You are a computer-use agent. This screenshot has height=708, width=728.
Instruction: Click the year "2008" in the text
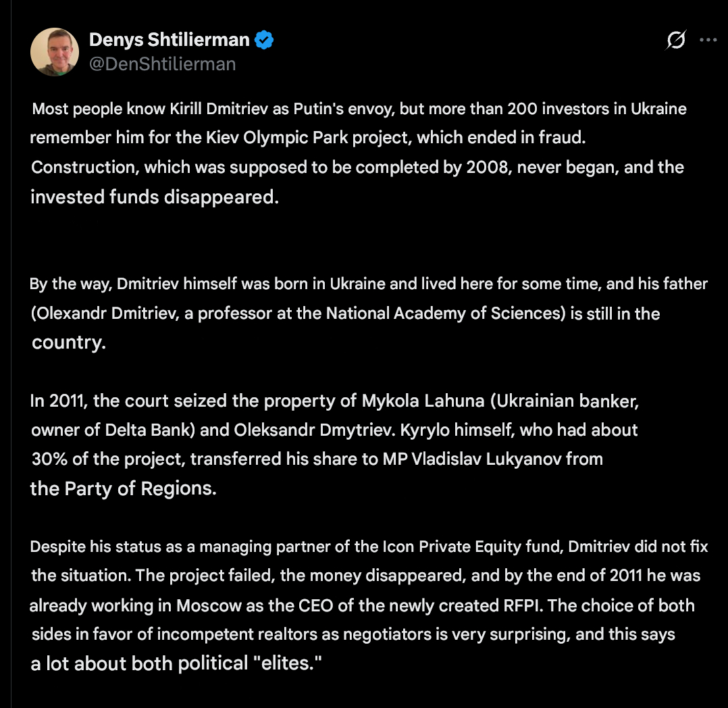485,167
